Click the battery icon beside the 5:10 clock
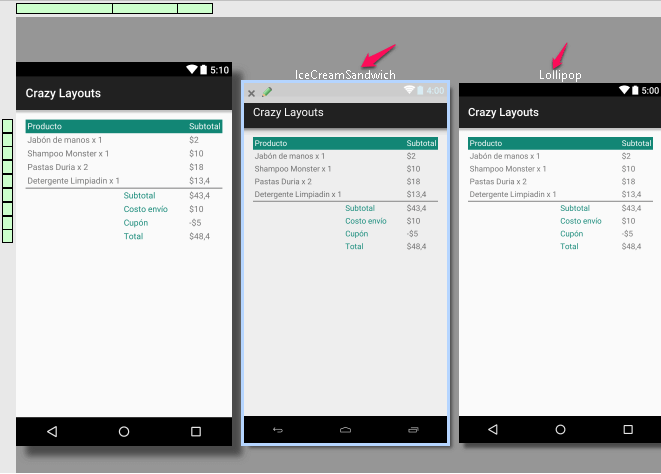The width and height of the screenshot is (661, 474). pos(204,70)
